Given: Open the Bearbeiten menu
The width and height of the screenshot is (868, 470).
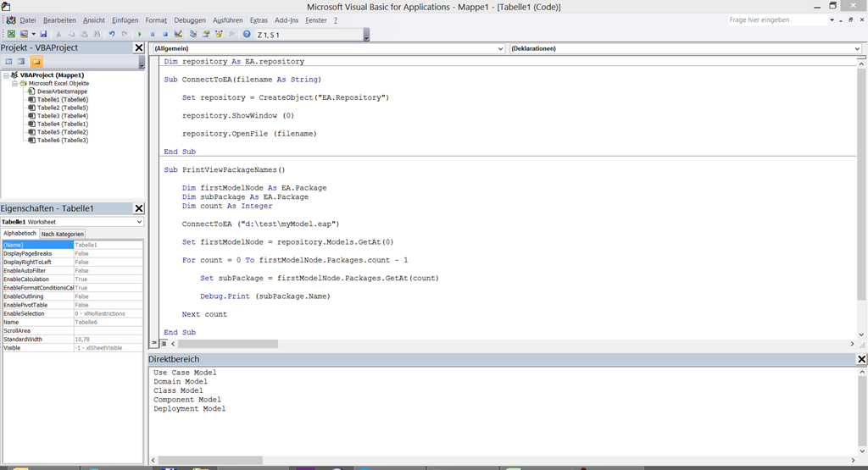Looking at the screenshot, I should coord(59,20).
